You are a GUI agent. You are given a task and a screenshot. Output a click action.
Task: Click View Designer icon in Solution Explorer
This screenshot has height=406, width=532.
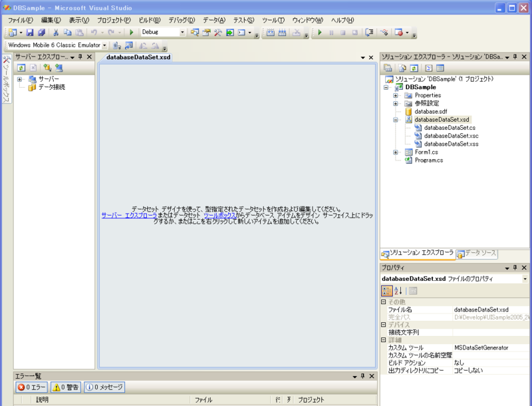[x=440, y=68]
